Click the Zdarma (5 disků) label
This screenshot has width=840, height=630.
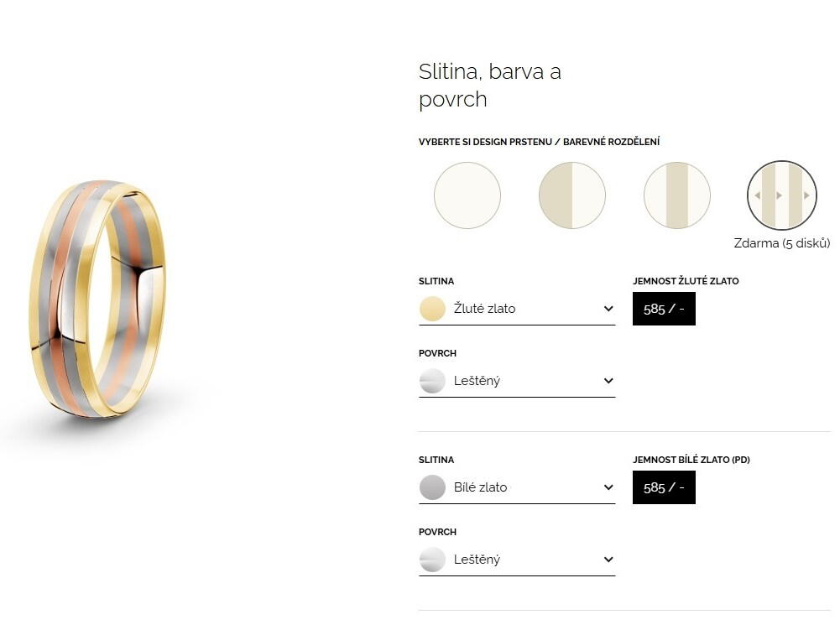click(x=782, y=244)
